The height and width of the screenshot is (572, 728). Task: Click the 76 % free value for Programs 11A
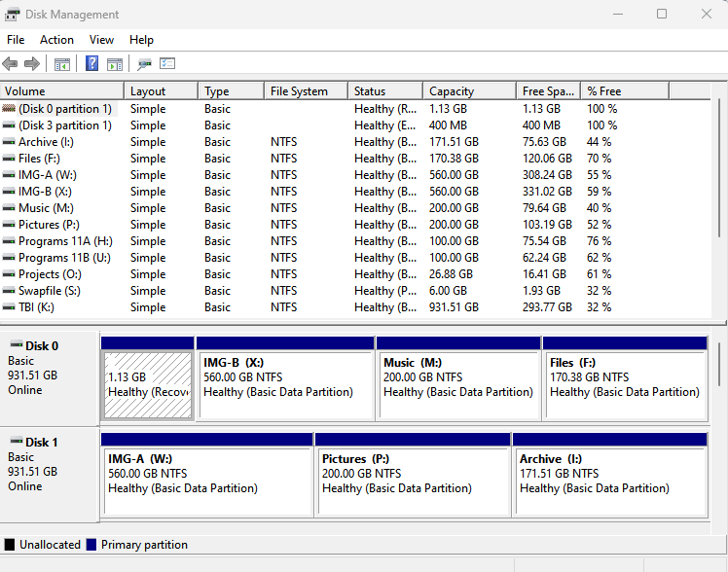click(x=599, y=241)
